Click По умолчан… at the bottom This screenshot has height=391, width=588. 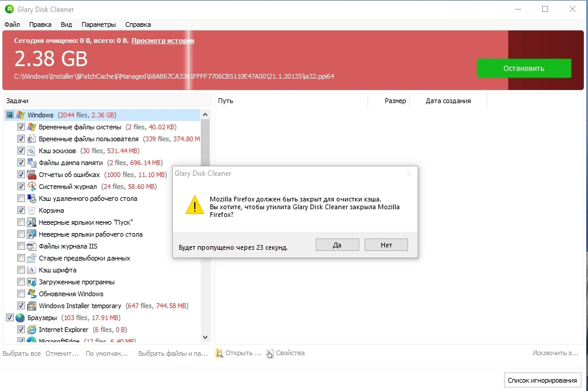(107, 353)
